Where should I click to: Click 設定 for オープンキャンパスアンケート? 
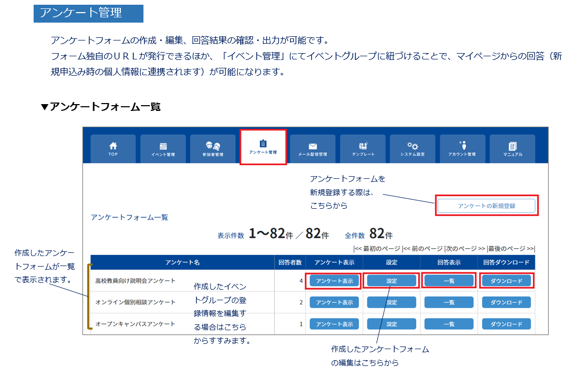click(391, 324)
